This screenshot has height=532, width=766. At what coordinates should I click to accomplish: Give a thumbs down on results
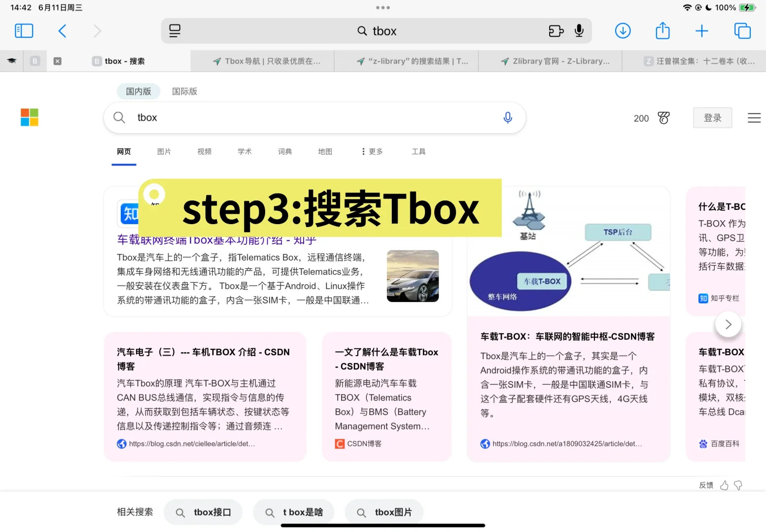point(738,485)
